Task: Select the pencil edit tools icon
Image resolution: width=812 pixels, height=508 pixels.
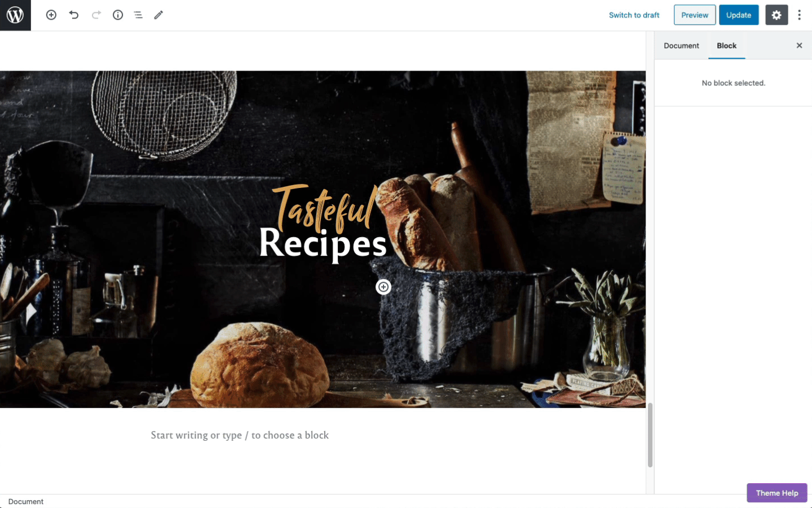Action: coord(158,15)
